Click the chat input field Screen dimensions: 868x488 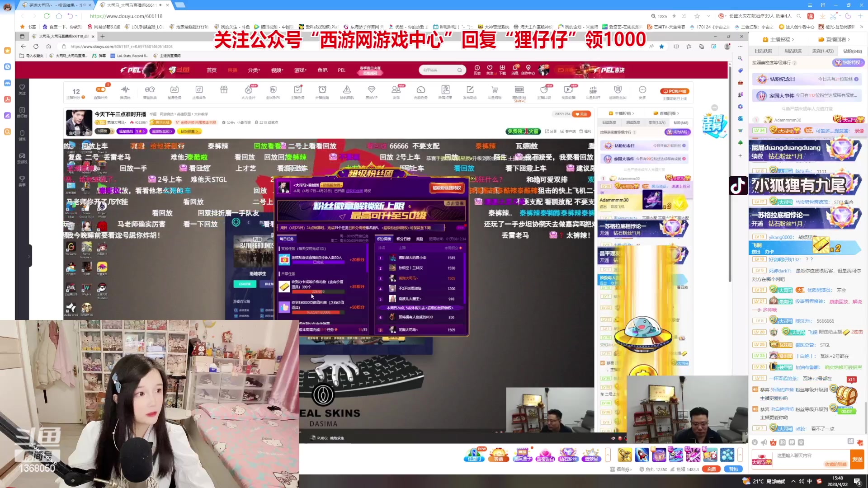(811, 459)
